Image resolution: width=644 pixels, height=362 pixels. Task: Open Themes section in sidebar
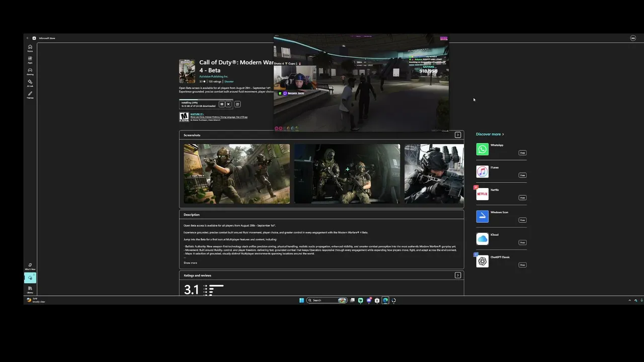(30, 95)
